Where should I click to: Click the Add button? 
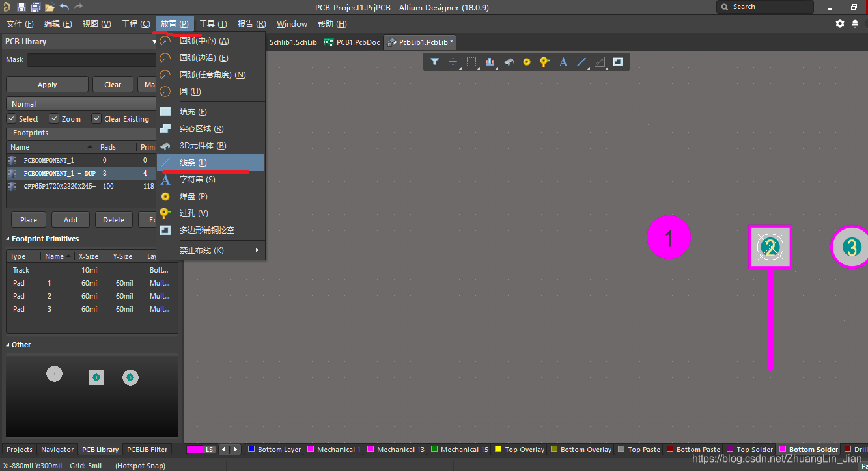tap(70, 220)
